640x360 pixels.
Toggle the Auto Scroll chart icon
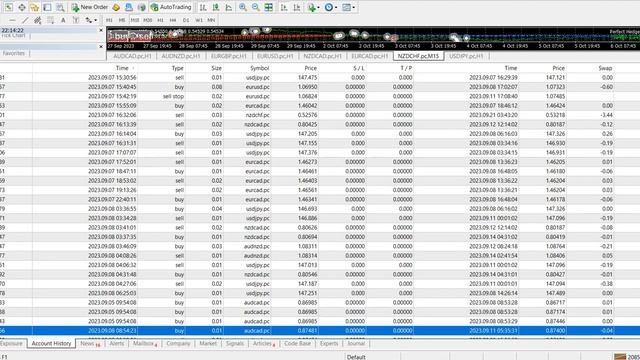284,7
